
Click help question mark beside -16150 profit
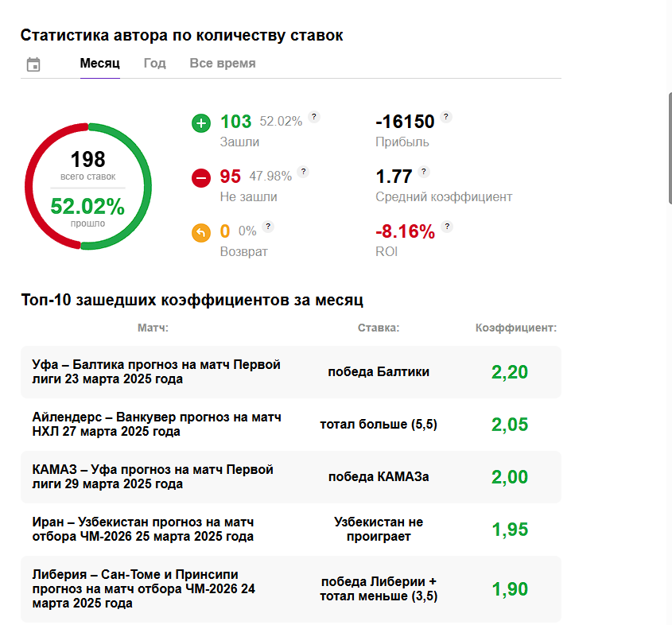[x=446, y=117]
